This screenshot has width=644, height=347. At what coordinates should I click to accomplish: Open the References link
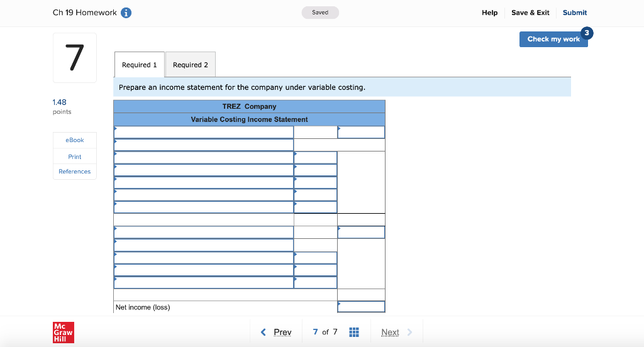[75, 172]
